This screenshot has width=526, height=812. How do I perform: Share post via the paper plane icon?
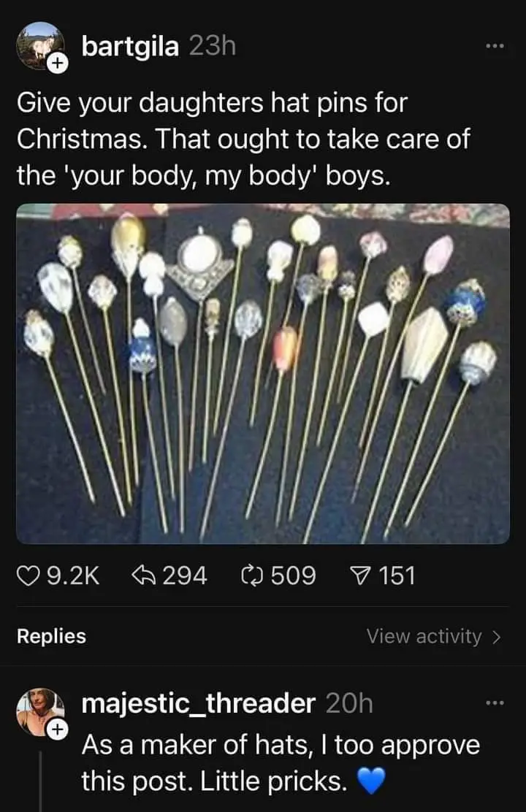click(x=362, y=575)
